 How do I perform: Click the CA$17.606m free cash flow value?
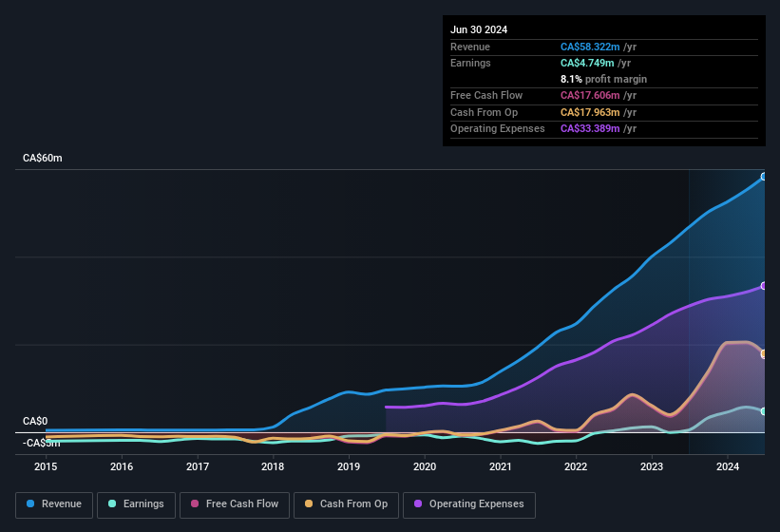pyautogui.click(x=590, y=95)
